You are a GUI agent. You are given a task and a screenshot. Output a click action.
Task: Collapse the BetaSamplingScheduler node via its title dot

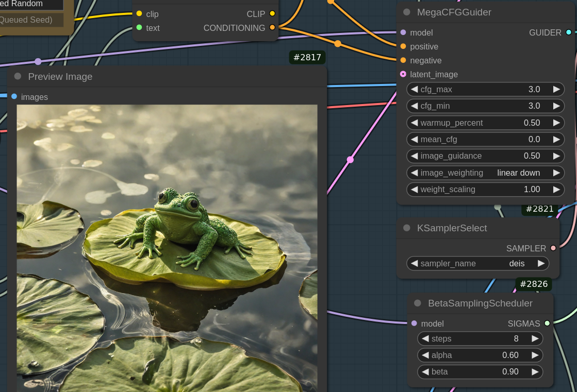point(418,303)
